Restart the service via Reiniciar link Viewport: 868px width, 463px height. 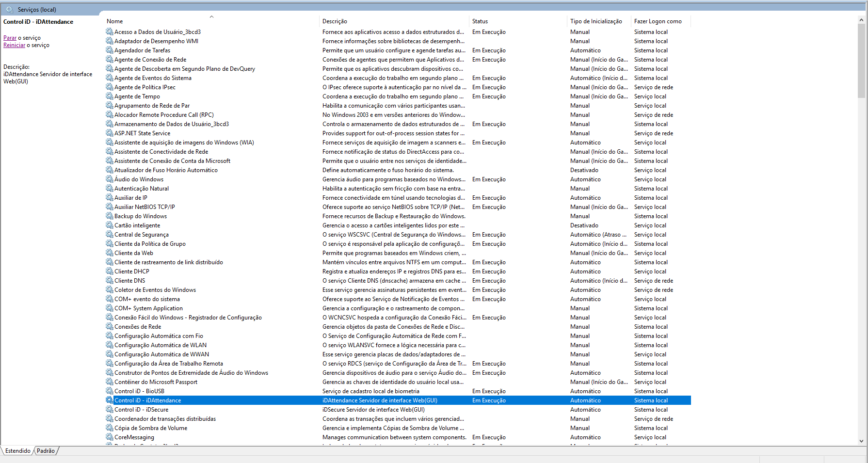click(14, 45)
